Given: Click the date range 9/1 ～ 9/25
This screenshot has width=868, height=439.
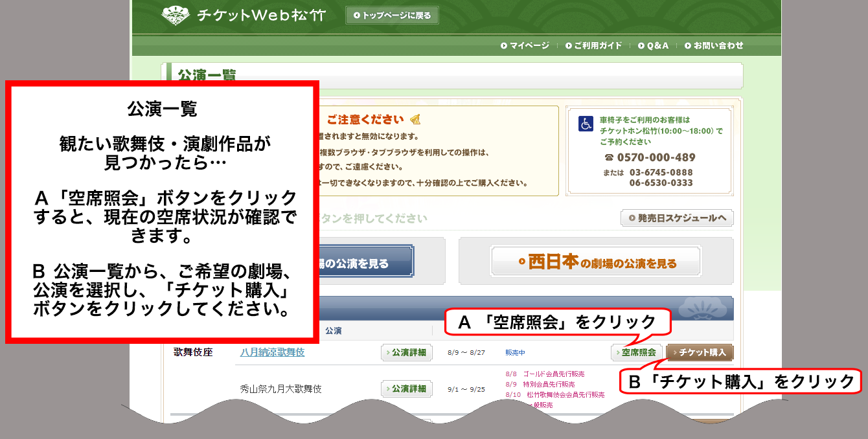Looking at the screenshot, I should pos(466,389).
